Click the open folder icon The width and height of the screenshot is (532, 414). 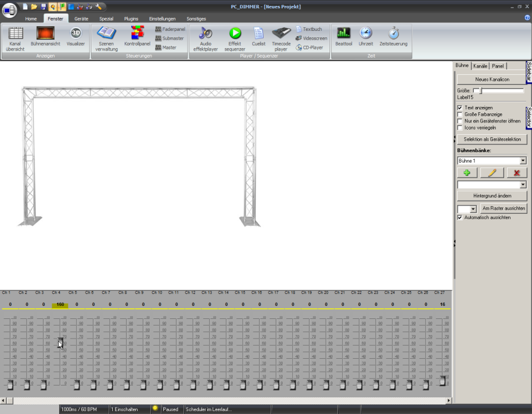click(34, 7)
